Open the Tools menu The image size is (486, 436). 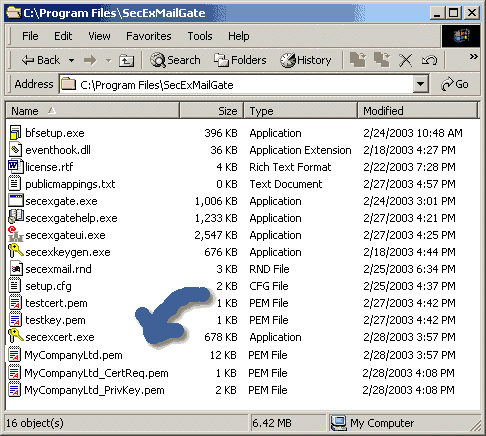point(200,36)
